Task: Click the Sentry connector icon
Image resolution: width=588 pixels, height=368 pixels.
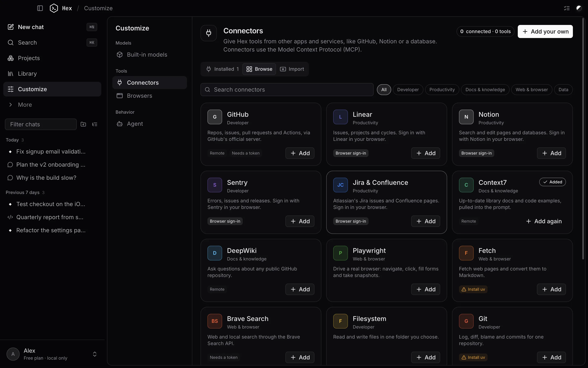Action: (215, 185)
